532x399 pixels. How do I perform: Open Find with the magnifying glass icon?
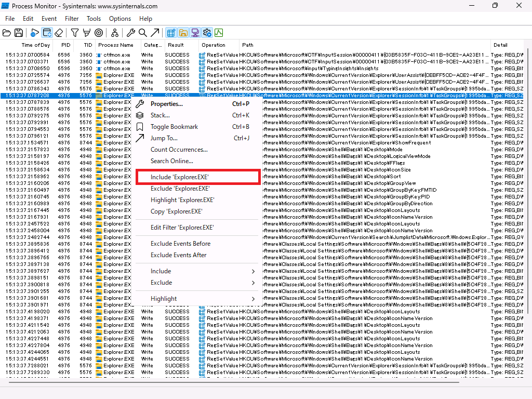(142, 32)
